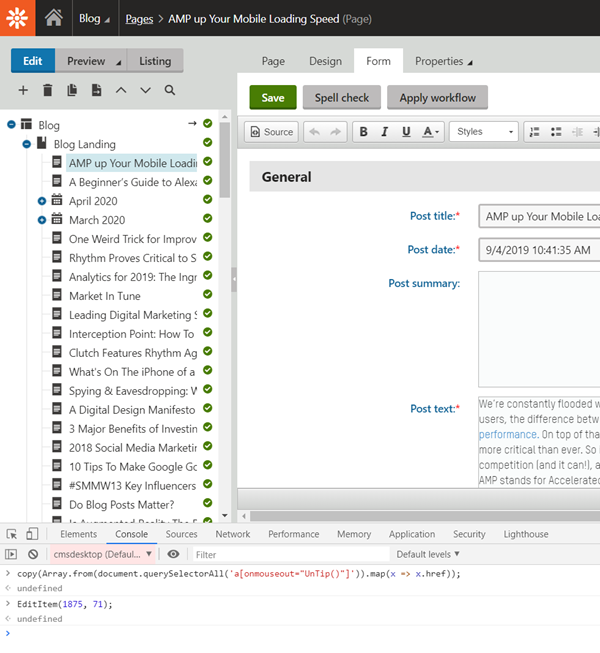Viewport: 600px width, 653px height.
Task: Open Properties tab dropdown
Action: (x=444, y=61)
